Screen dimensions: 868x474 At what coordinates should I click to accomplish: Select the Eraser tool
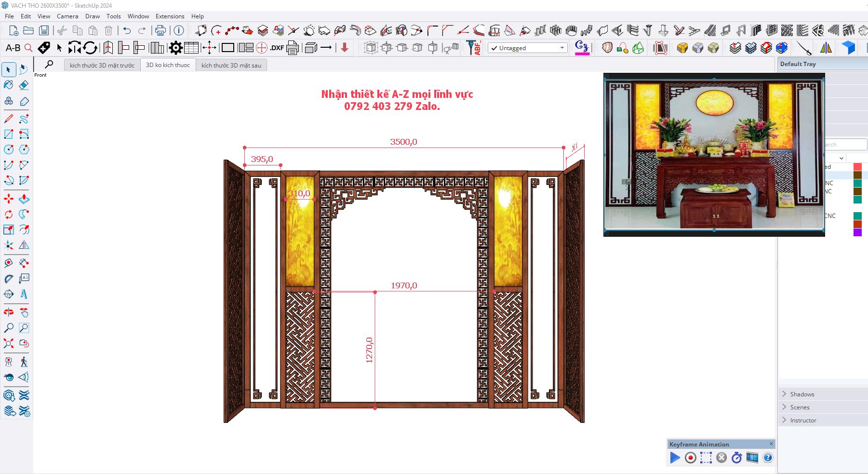coord(24,85)
